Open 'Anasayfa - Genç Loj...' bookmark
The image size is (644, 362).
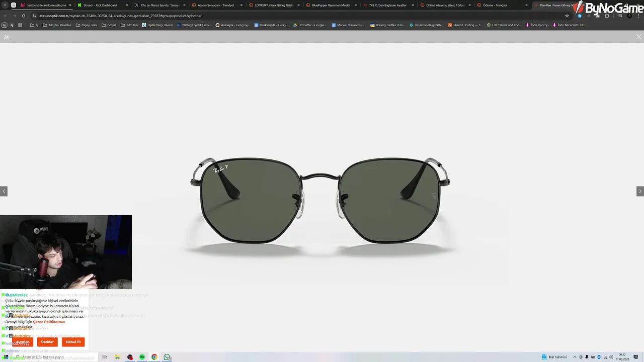(x=232, y=25)
